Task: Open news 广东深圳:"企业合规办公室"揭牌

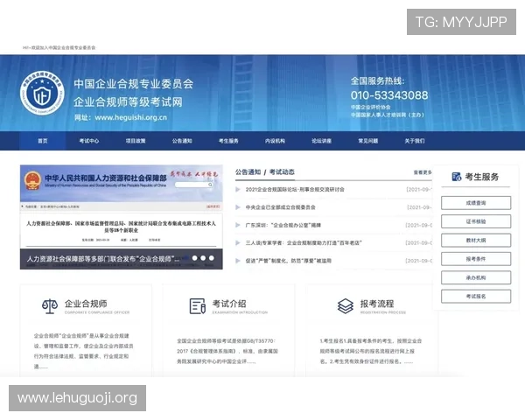Action: [283, 225]
